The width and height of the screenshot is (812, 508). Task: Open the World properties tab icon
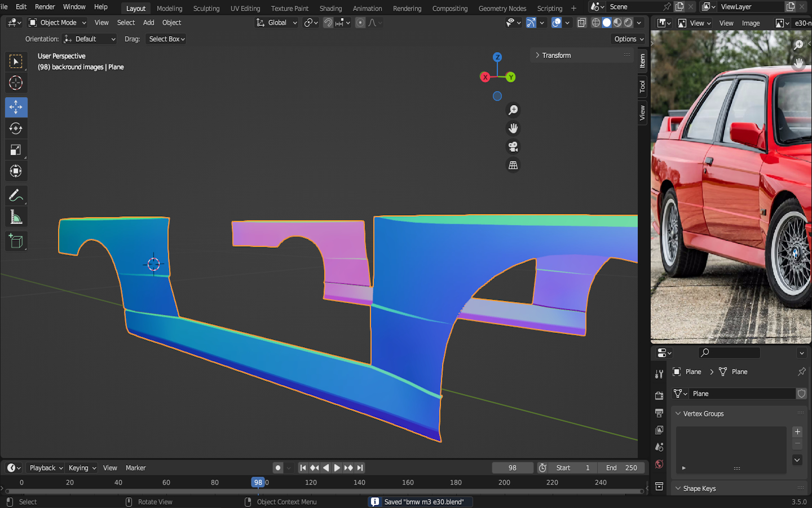659,465
